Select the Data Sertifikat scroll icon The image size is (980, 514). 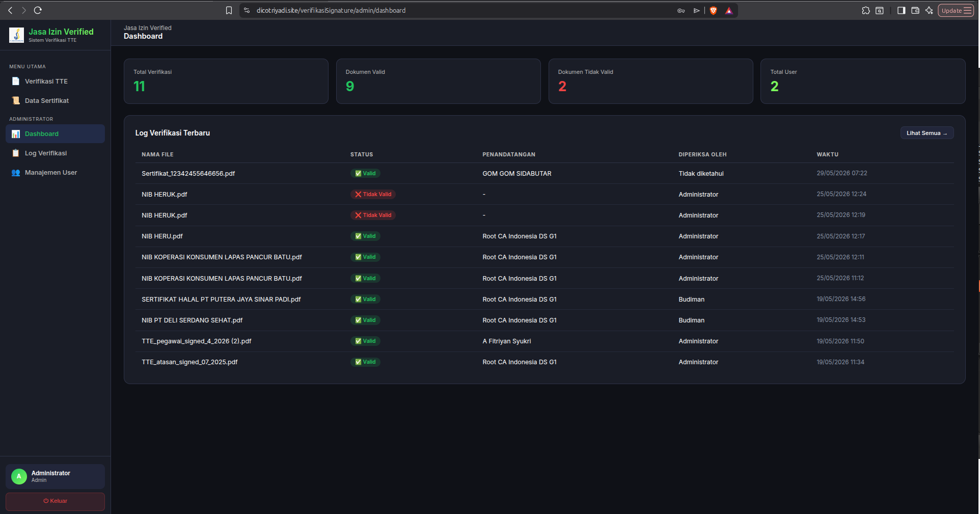(x=16, y=101)
